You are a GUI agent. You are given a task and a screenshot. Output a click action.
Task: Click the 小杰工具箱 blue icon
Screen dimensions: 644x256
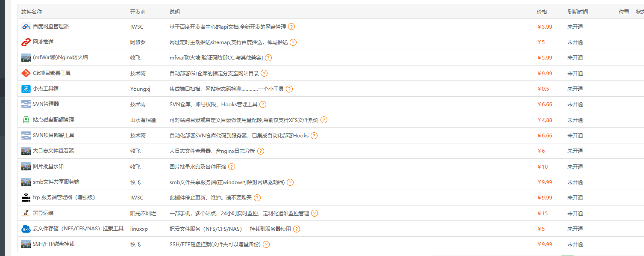[x=26, y=89]
